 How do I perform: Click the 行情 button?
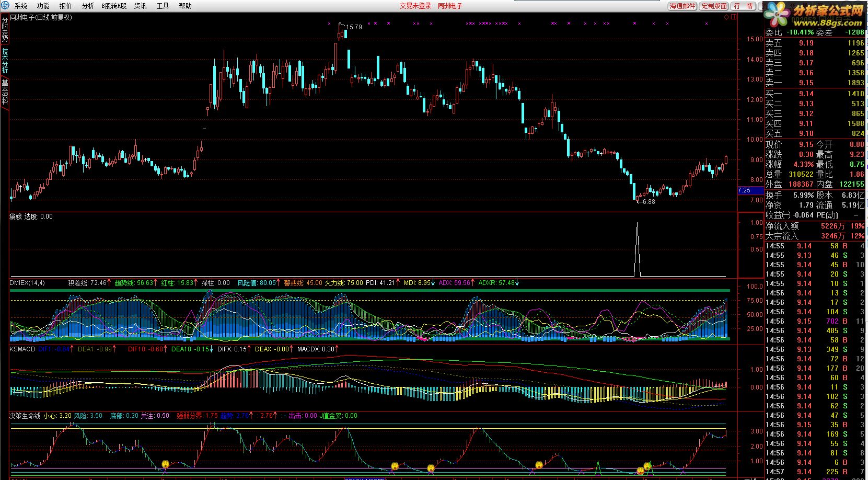[743, 6]
